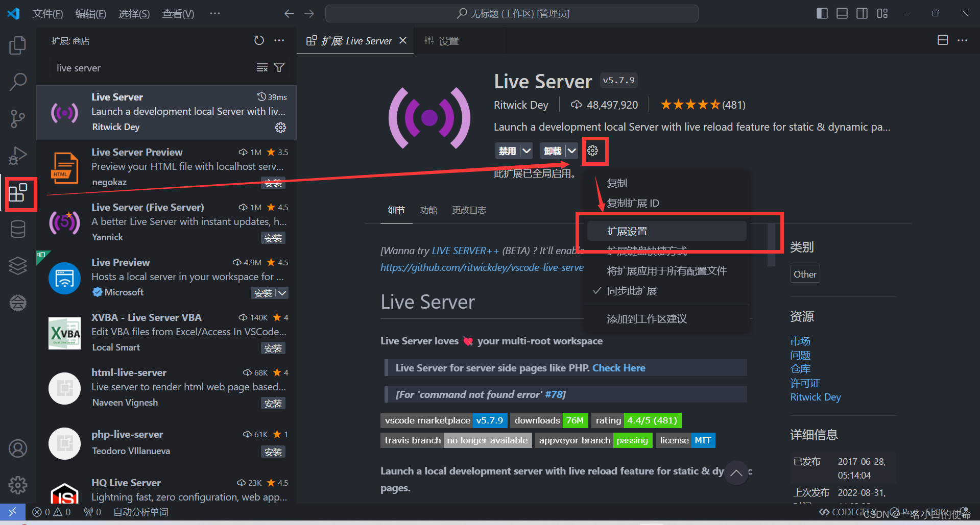Open the dropdown arrow next to 卸载 button
Screen dimensions: 980x525
point(570,151)
